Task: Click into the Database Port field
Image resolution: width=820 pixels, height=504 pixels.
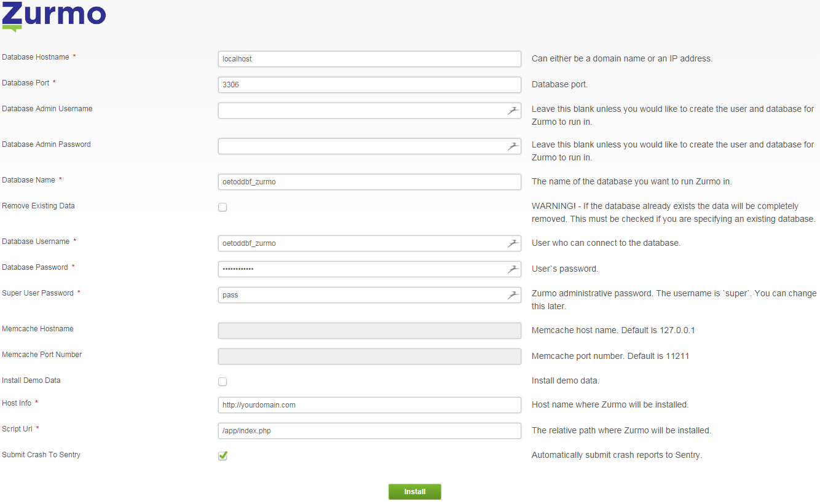Action: (x=369, y=85)
